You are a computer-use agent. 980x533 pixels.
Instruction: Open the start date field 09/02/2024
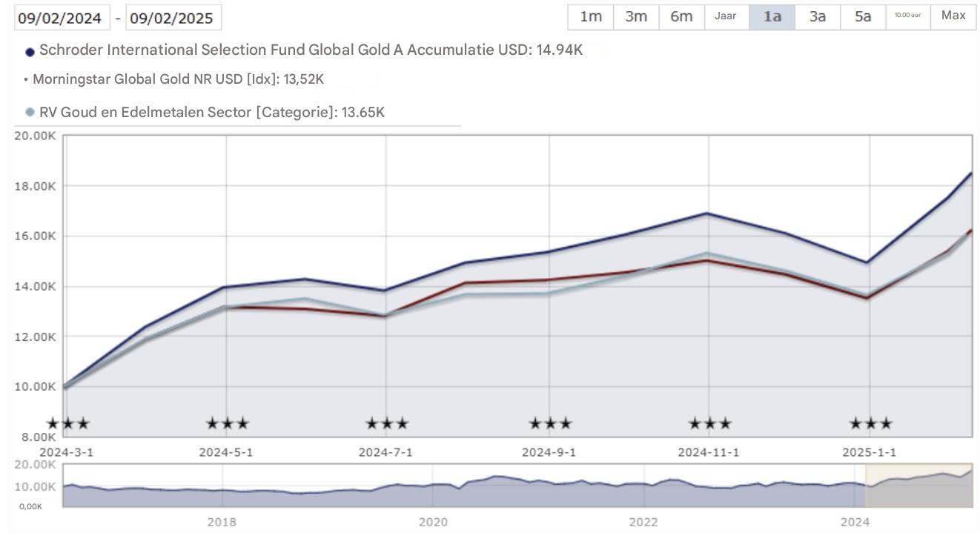click(62, 17)
